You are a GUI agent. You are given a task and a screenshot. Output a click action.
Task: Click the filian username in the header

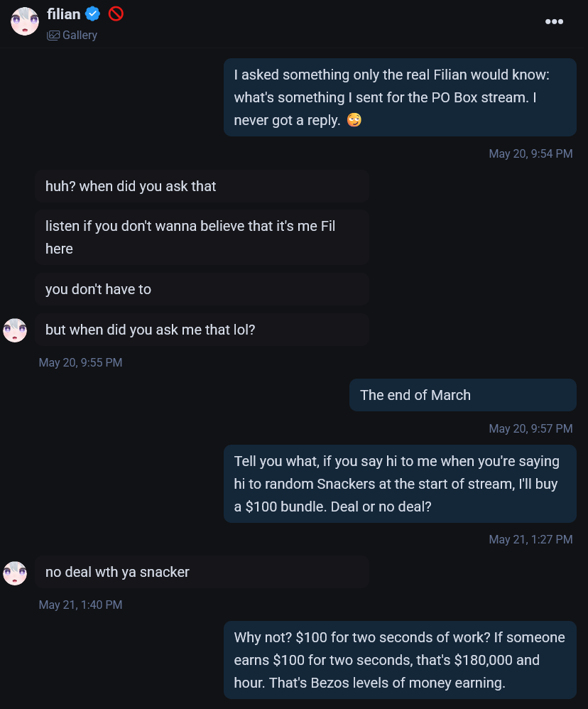63,13
